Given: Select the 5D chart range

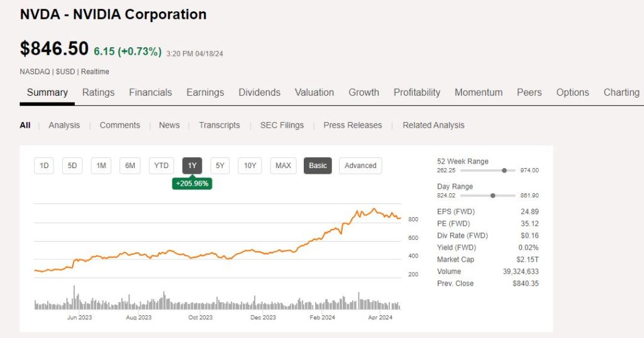Looking at the screenshot, I should 72,166.
